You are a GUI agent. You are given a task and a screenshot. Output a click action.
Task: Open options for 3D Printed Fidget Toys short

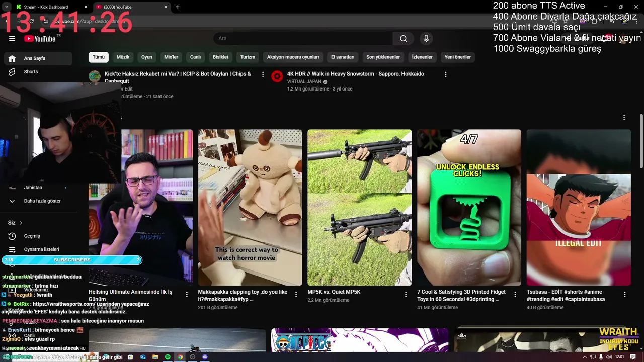(515, 295)
